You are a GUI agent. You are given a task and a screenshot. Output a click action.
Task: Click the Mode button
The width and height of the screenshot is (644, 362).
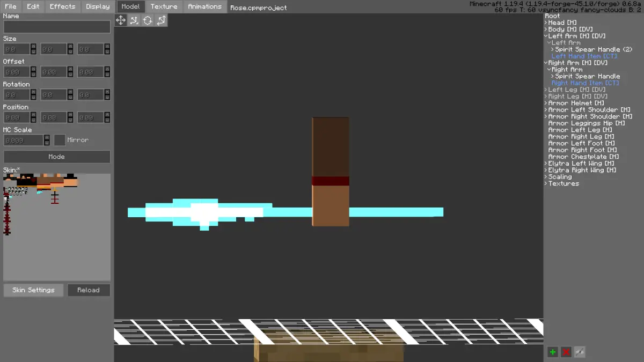[57, 157]
